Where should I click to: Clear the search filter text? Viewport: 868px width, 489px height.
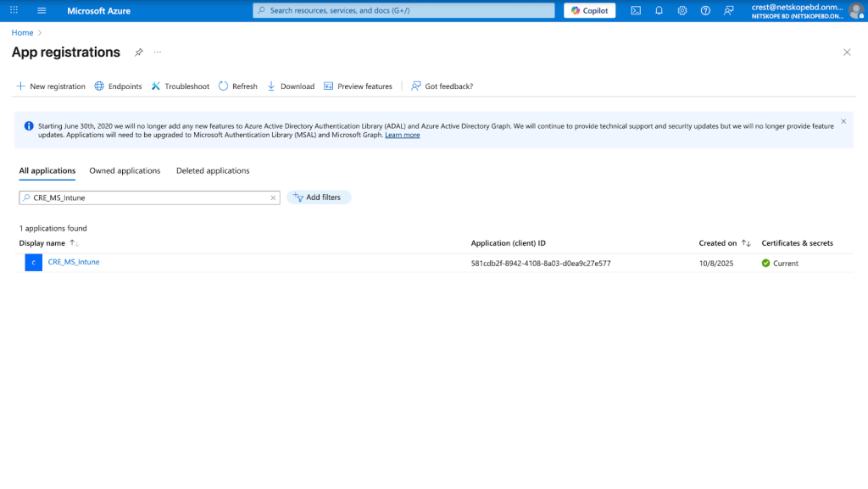pyautogui.click(x=273, y=197)
